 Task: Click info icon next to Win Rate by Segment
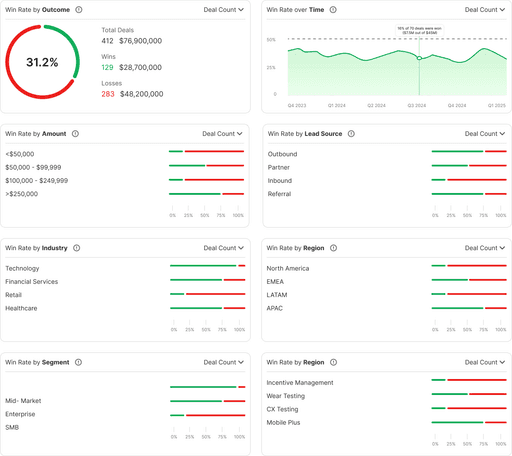[x=78, y=362]
